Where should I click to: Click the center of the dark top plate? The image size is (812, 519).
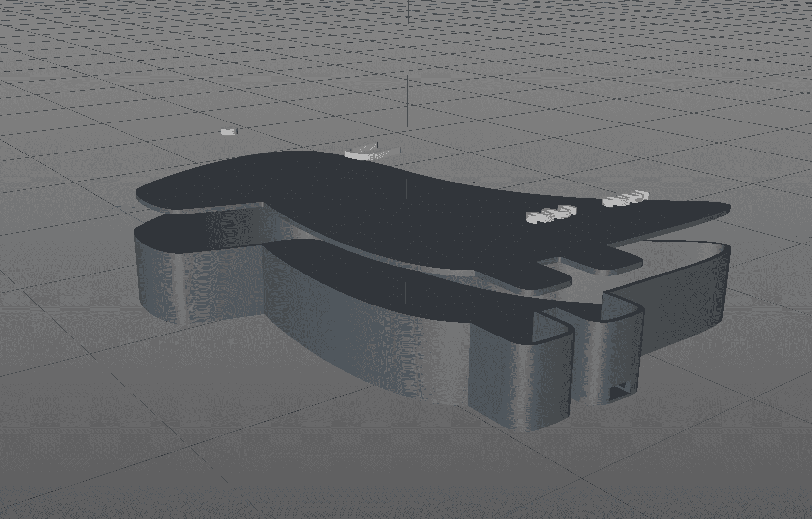click(x=393, y=207)
